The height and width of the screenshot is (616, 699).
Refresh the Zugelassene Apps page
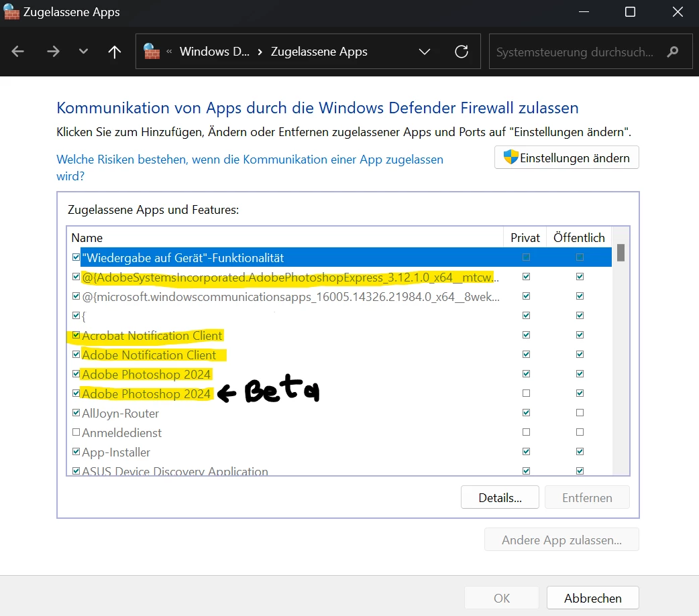(462, 52)
